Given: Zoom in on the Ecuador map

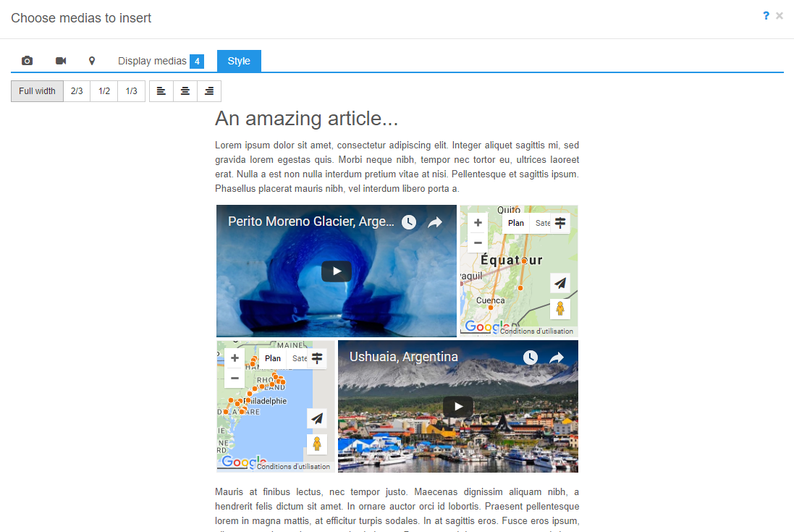Looking at the screenshot, I should (478, 223).
